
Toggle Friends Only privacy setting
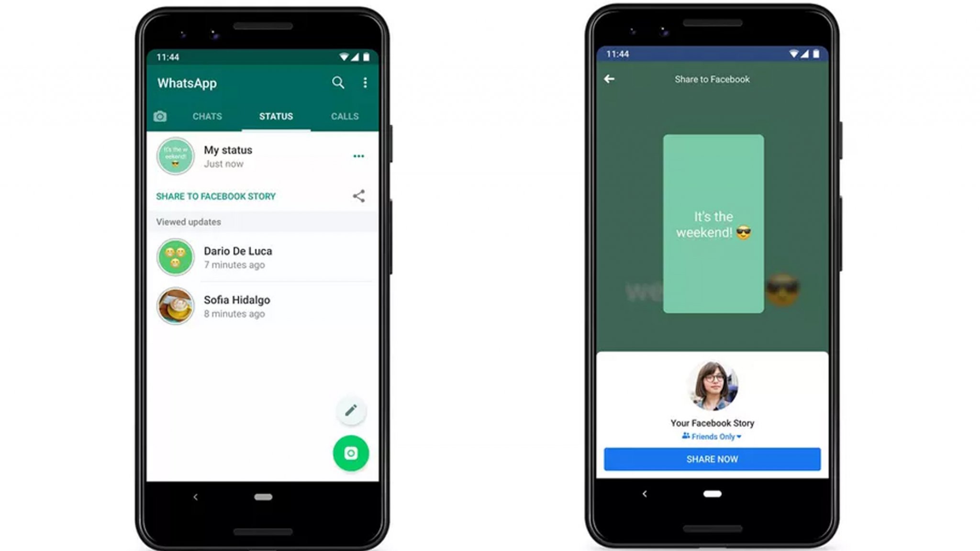[x=713, y=437]
